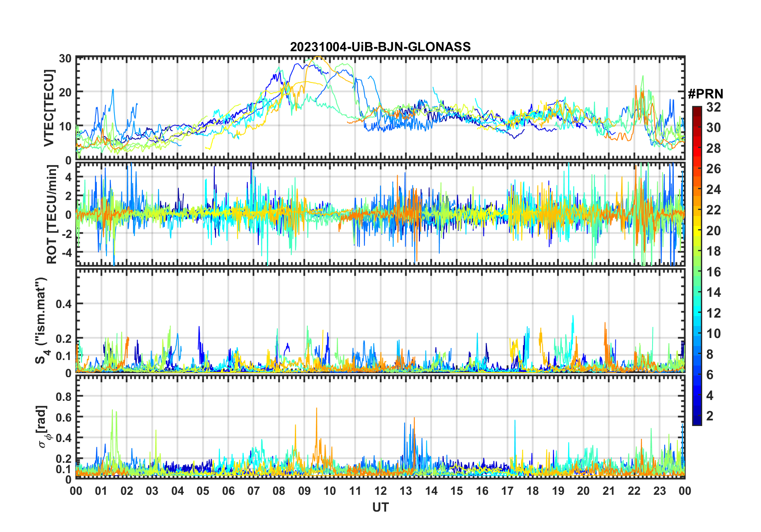The image size is (761, 532).
Task: Click the -2 tick on ROT axis
Action: (x=66, y=233)
